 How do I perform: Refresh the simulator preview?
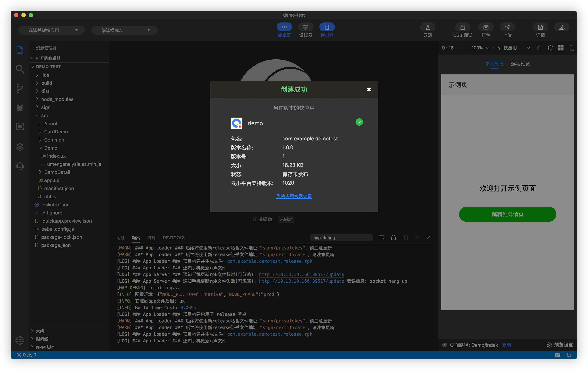(550, 48)
